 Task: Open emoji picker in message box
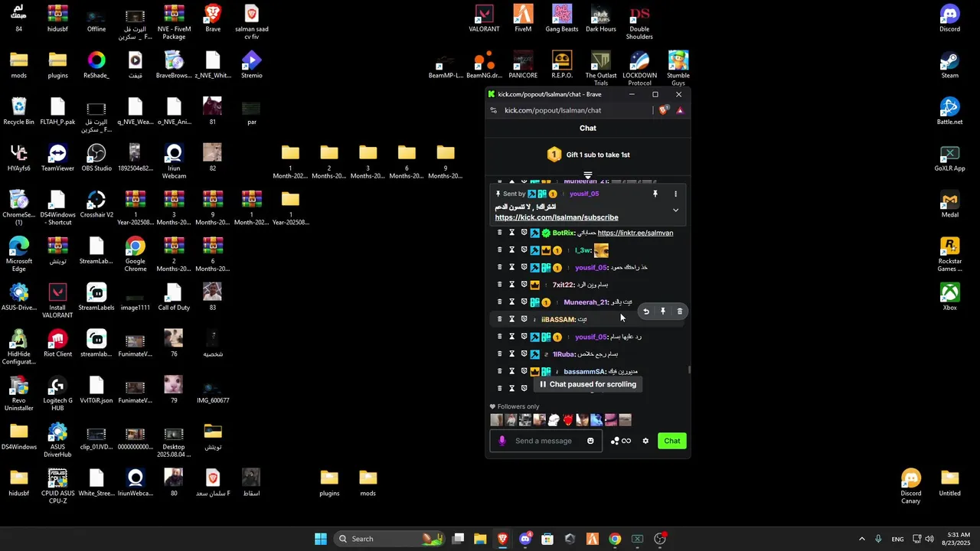[590, 441]
